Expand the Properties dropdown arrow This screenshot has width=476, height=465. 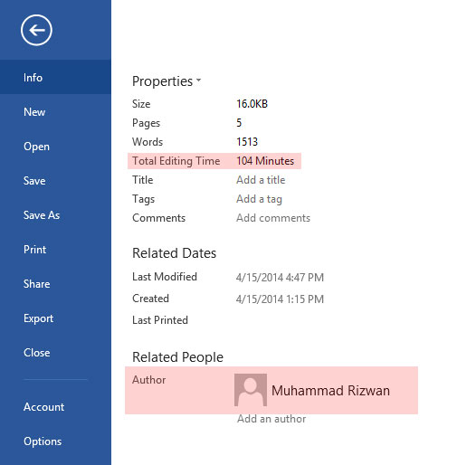pyautogui.click(x=198, y=81)
